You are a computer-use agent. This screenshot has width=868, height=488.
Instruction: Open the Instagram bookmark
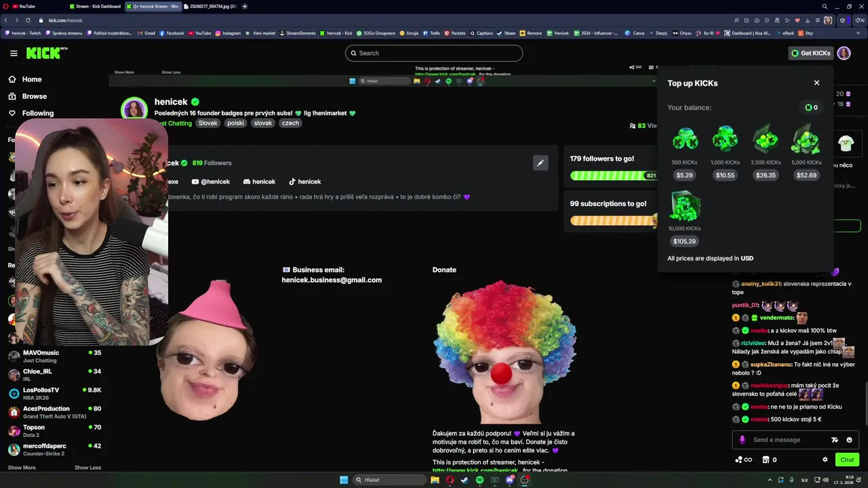pyautogui.click(x=228, y=33)
